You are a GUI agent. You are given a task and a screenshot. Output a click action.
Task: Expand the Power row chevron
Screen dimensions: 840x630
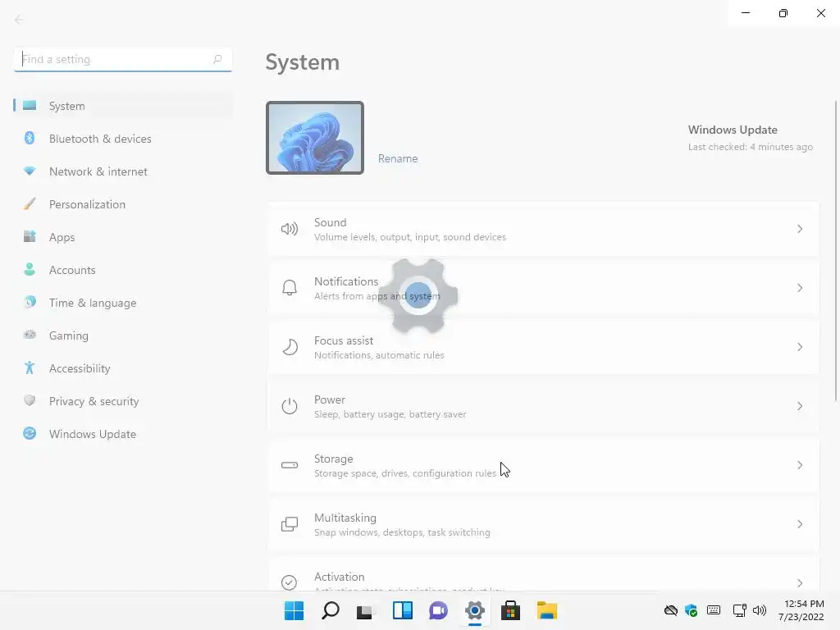coord(800,406)
